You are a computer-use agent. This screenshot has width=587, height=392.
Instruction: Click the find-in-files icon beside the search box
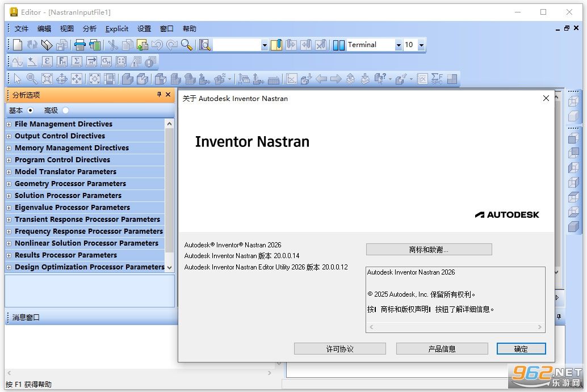point(204,45)
